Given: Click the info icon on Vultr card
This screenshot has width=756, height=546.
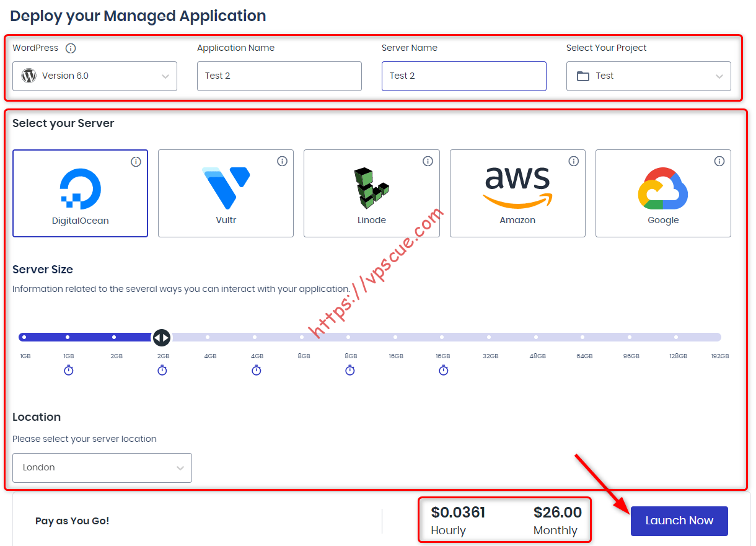Looking at the screenshot, I should (x=282, y=161).
